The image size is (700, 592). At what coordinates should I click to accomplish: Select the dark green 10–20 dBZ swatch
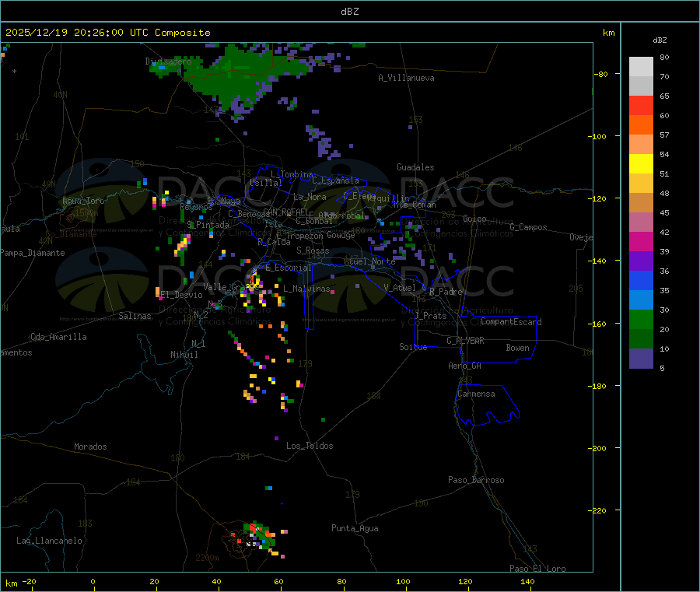(641, 339)
